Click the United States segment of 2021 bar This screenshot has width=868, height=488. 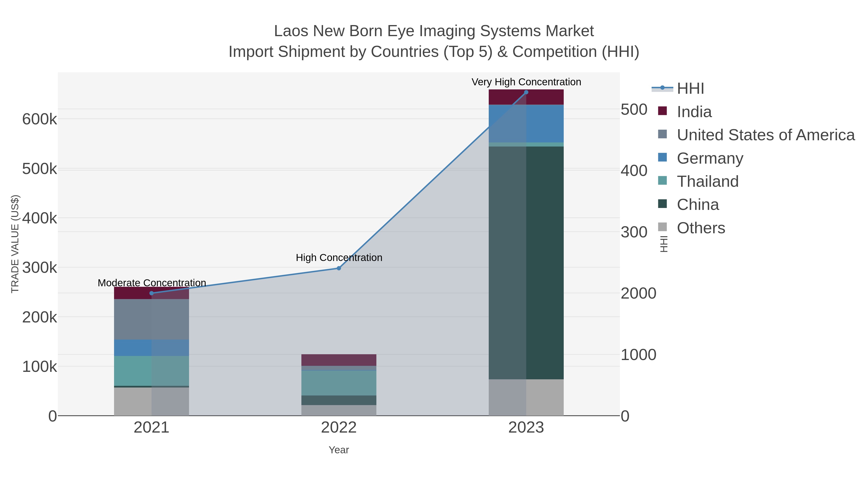coord(151,320)
